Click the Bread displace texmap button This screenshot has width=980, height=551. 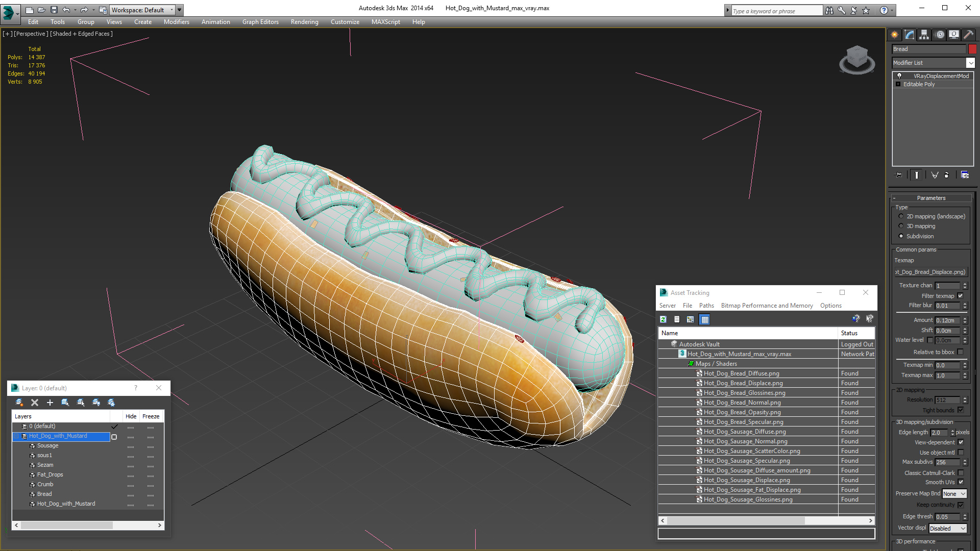tap(930, 272)
